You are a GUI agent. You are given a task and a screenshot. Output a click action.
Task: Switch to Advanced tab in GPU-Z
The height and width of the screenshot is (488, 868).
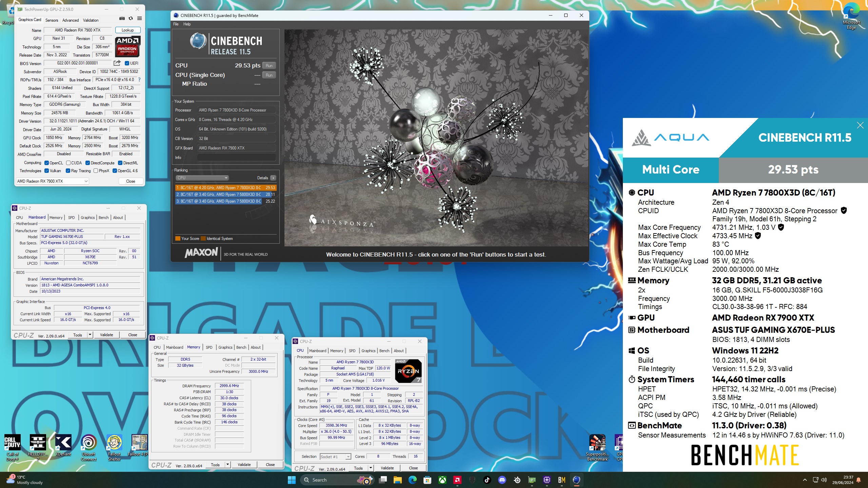pos(71,20)
